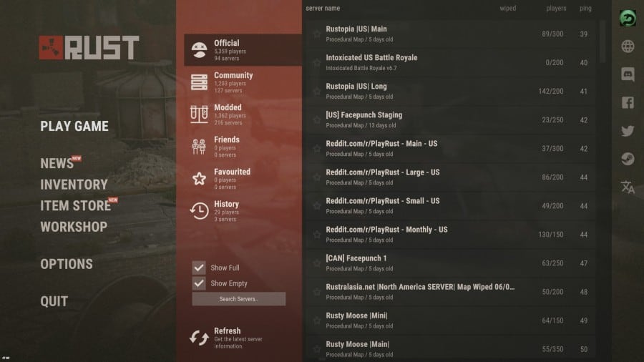
Task: Select server [CAN] Facepunch 1
Action: tap(450, 263)
